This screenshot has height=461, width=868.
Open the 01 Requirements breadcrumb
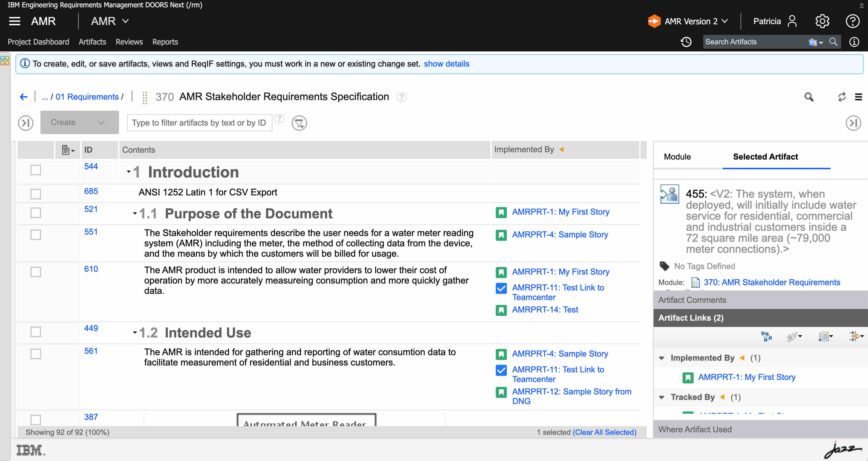[x=87, y=97]
